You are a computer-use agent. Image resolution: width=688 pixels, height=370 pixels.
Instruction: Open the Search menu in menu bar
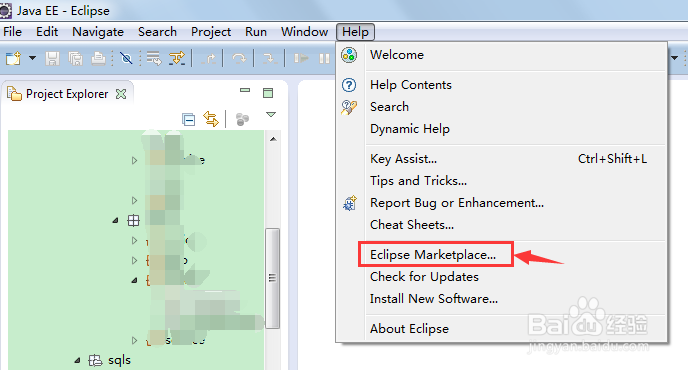point(157,32)
